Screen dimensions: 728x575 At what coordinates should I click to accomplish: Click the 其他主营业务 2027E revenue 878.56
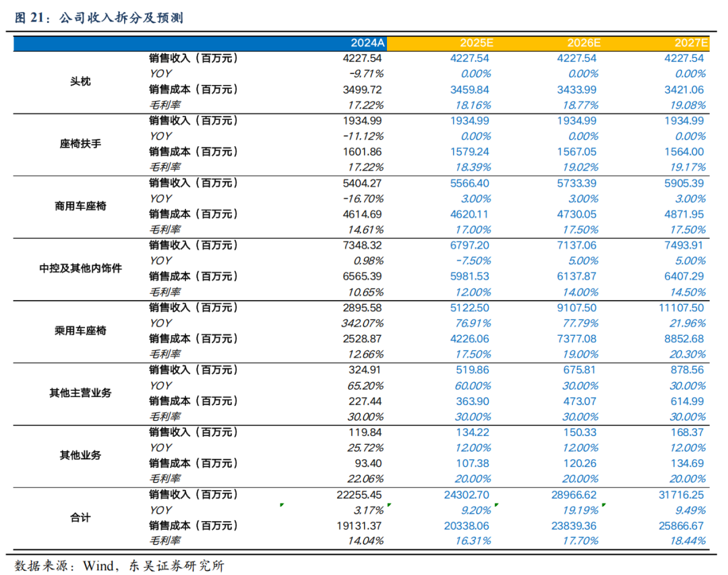coord(687,369)
